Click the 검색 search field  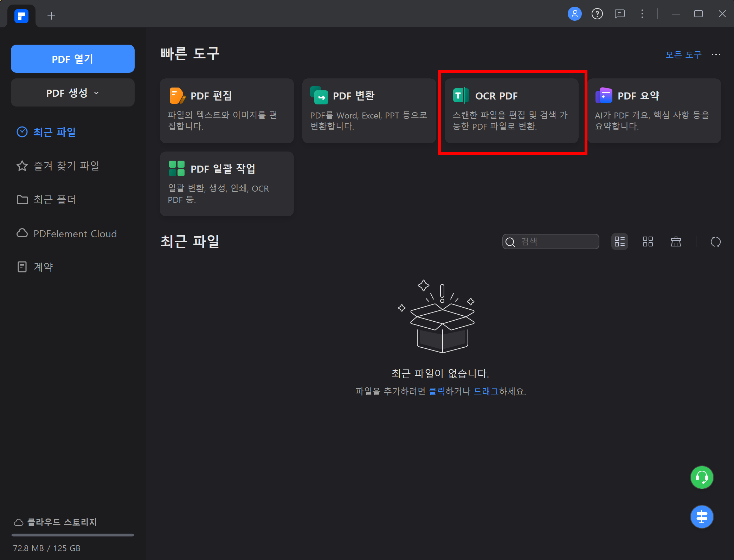550,242
